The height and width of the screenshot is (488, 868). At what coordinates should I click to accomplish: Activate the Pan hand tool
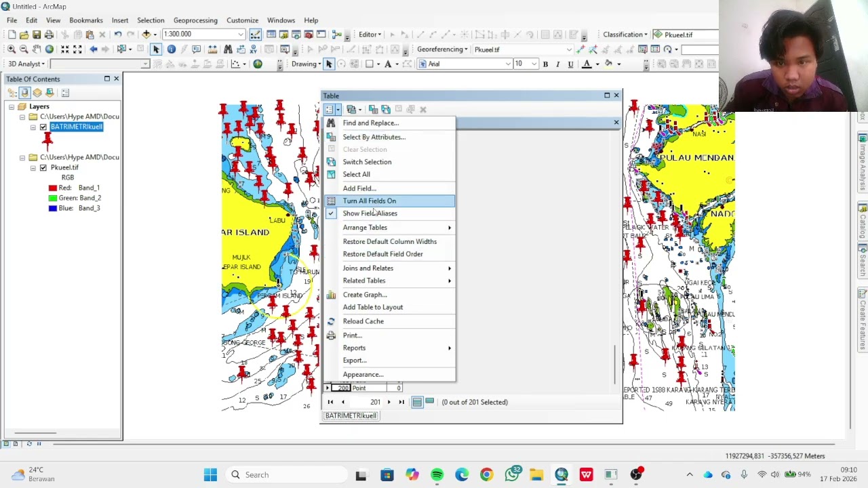pyautogui.click(x=37, y=49)
